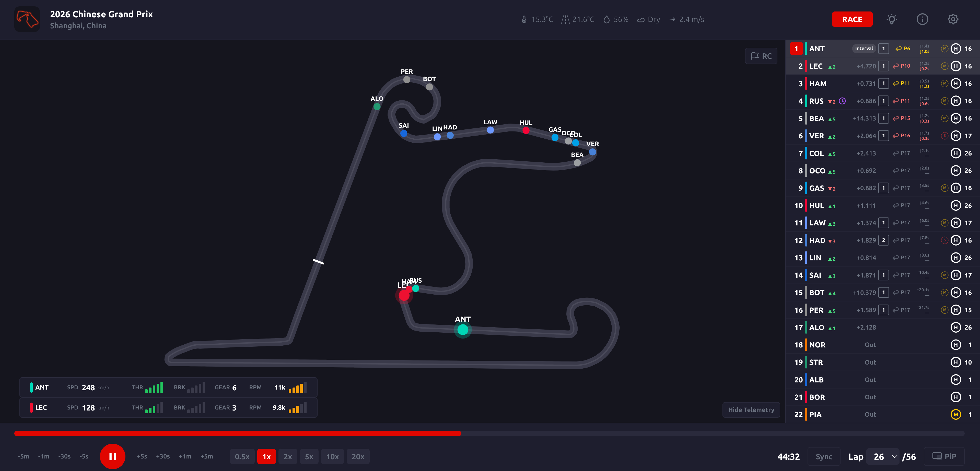The height and width of the screenshot is (471, 980).
Task: Select the BEA car marker on track map
Action: pyautogui.click(x=577, y=163)
